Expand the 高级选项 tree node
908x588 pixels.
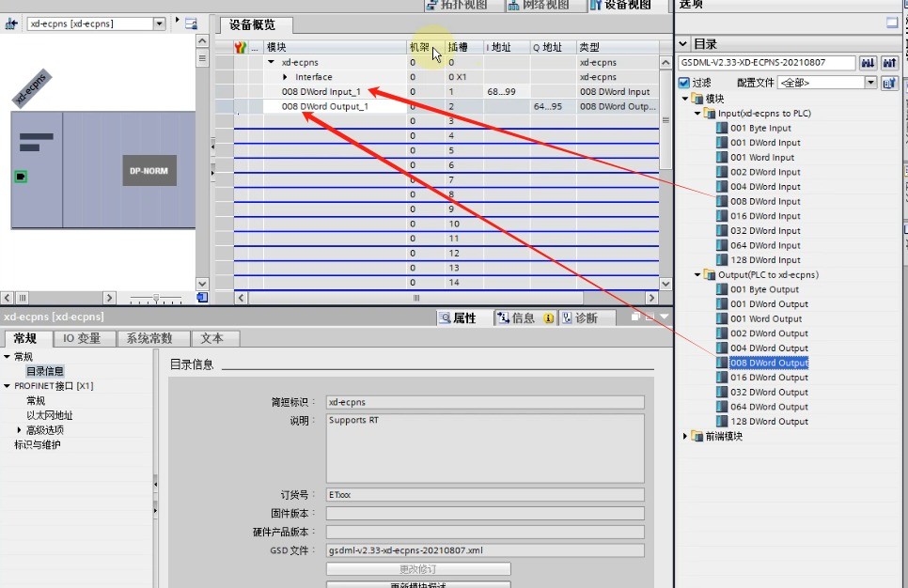[x=19, y=430]
